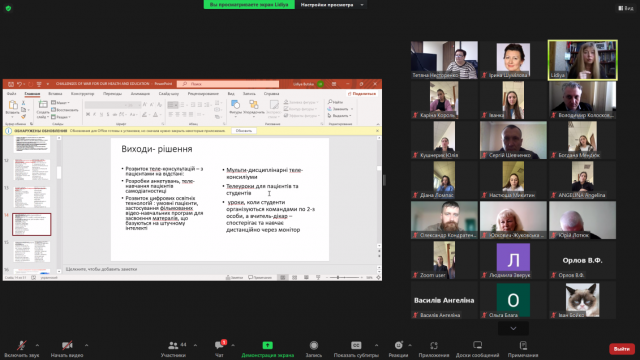Click the green Share Screen icon
Screen dimensions: 640x360
tap(267, 345)
